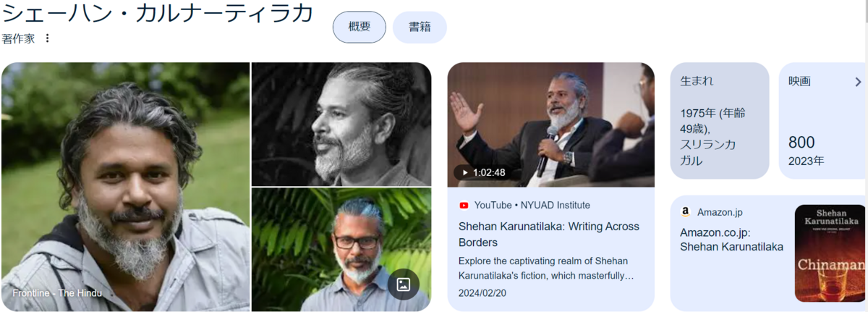Screen dimensions: 868x312
Task: Open the Chinaman book cover image
Action: [830, 253]
